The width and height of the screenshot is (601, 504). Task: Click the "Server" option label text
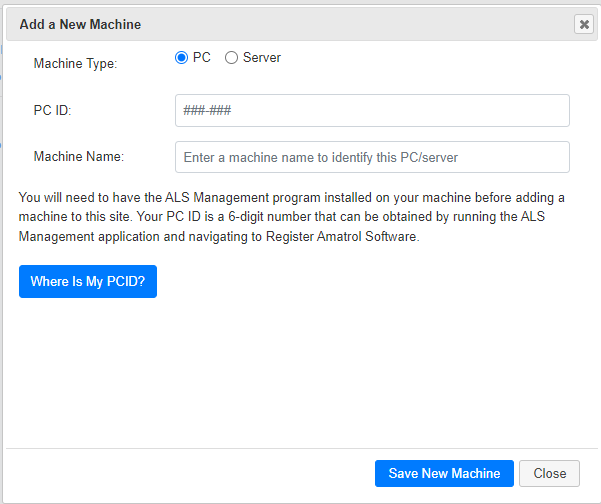[262, 57]
